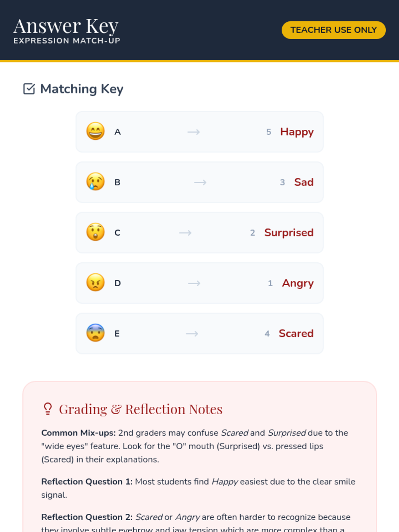The width and height of the screenshot is (399, 532).
Task: Click the angry face emoji for D
Action: (x=95, y=283)
